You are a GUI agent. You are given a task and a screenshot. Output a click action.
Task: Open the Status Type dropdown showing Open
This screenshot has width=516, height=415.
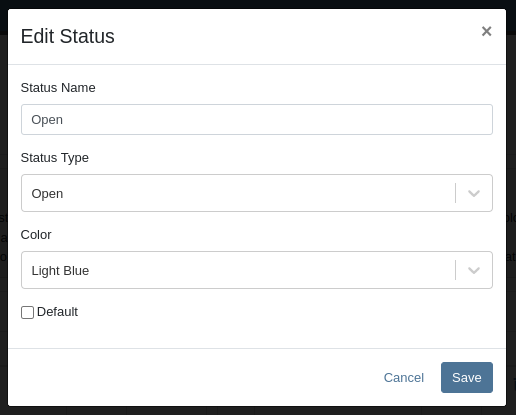coord(257,193)
